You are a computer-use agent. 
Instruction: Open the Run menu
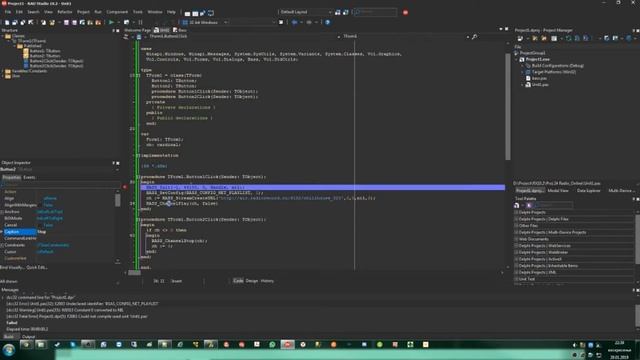[x=98, y=12]
